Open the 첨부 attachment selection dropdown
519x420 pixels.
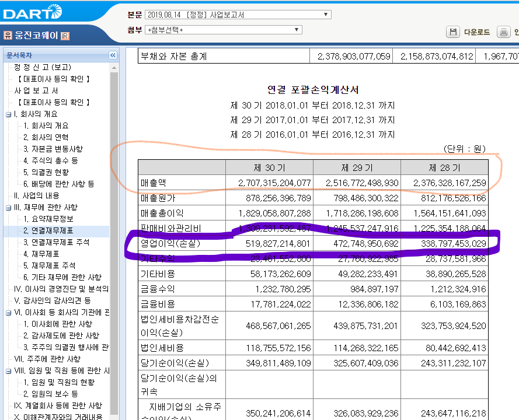point(296,29)
